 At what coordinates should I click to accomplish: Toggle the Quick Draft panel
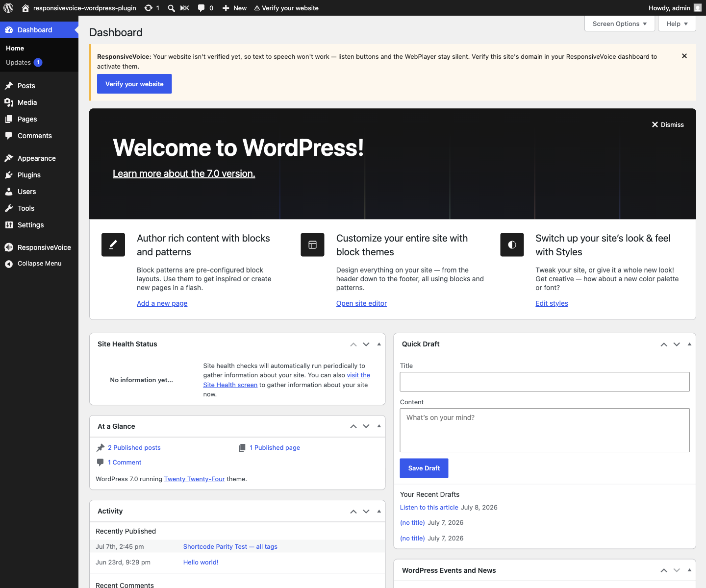(x=689, y=344)
